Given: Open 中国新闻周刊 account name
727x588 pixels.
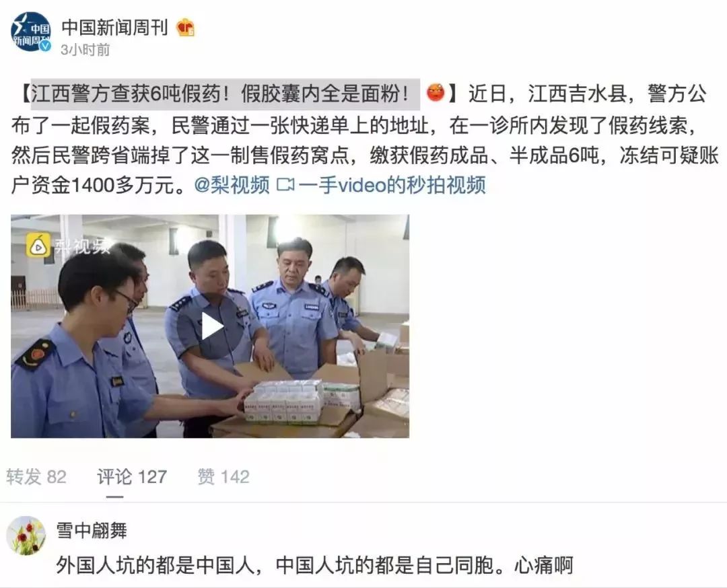Looking at the screenshot, I should point(115,28).
